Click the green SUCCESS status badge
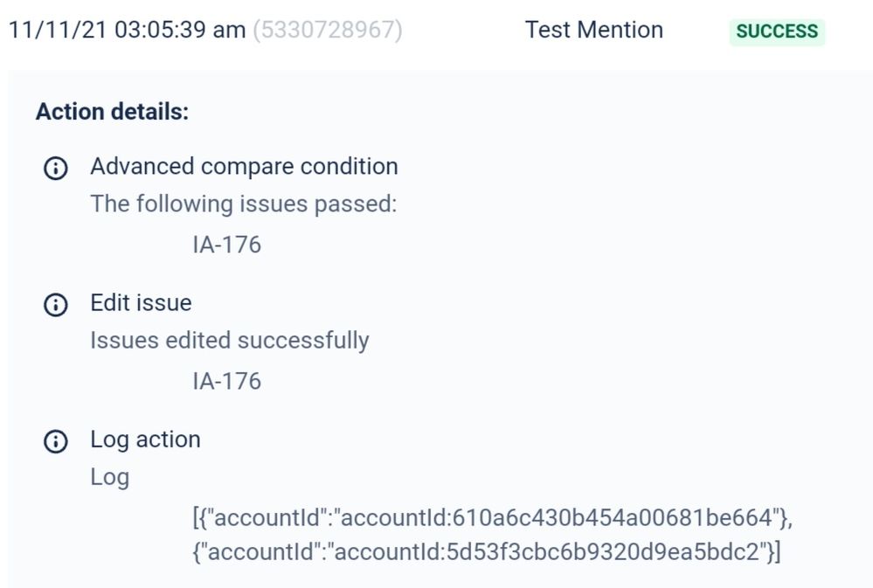The width and height of the screenshot is (873, 588). point(777,31)
